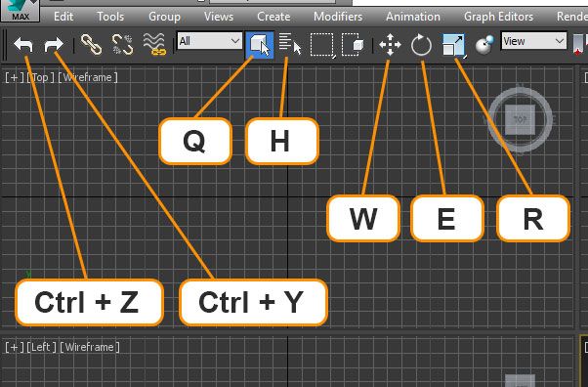Open Select by Name list tool
Screen dimensions: 588x387
pyautogui.click(x=290, y=45)
